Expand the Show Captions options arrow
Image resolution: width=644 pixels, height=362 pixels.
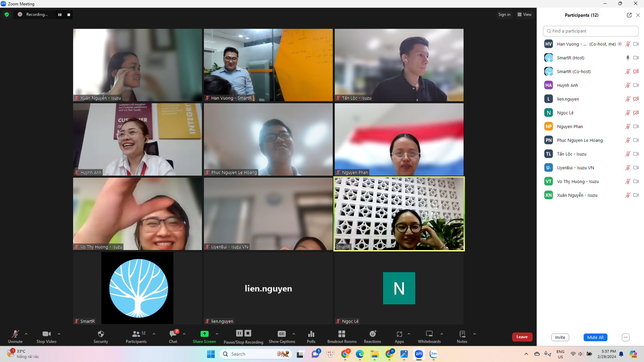[294, 334]
